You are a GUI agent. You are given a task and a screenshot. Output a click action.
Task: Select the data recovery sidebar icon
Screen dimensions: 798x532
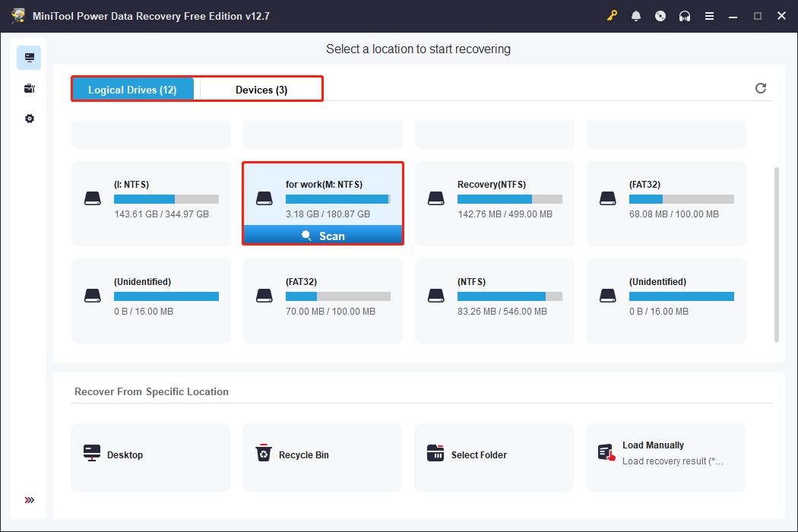click(29, 57)
